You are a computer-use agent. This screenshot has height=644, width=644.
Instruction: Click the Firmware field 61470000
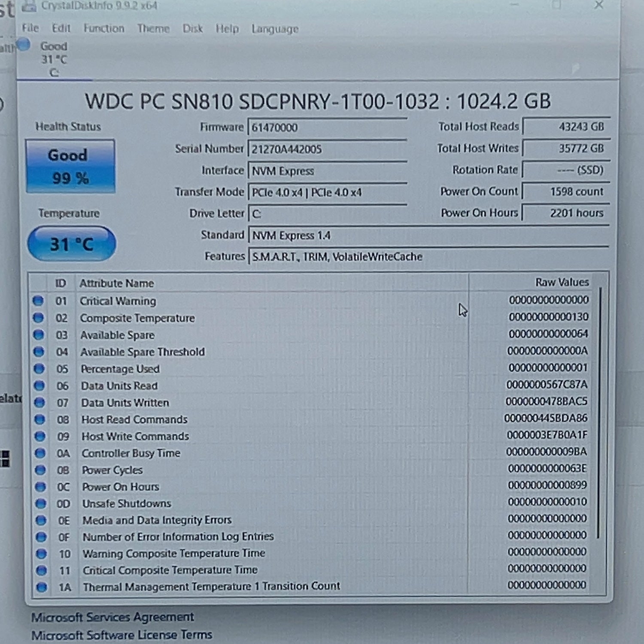[x=327, y=128]
